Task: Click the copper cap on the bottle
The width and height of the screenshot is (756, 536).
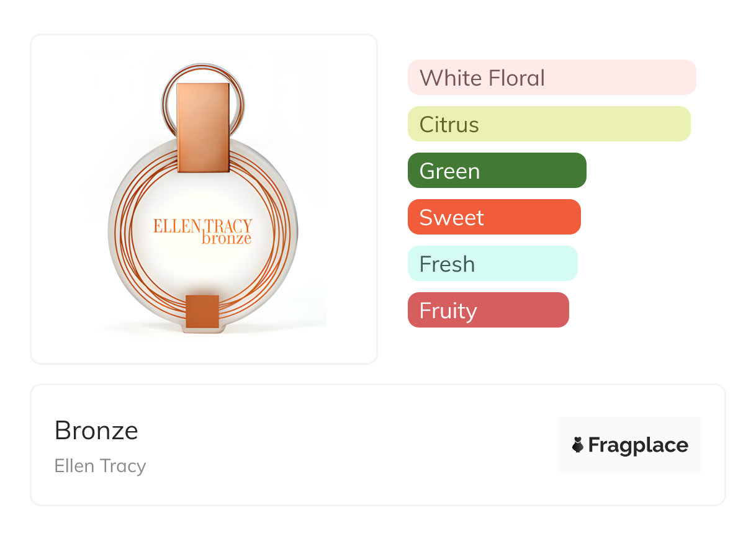Action: pos(203,127)
